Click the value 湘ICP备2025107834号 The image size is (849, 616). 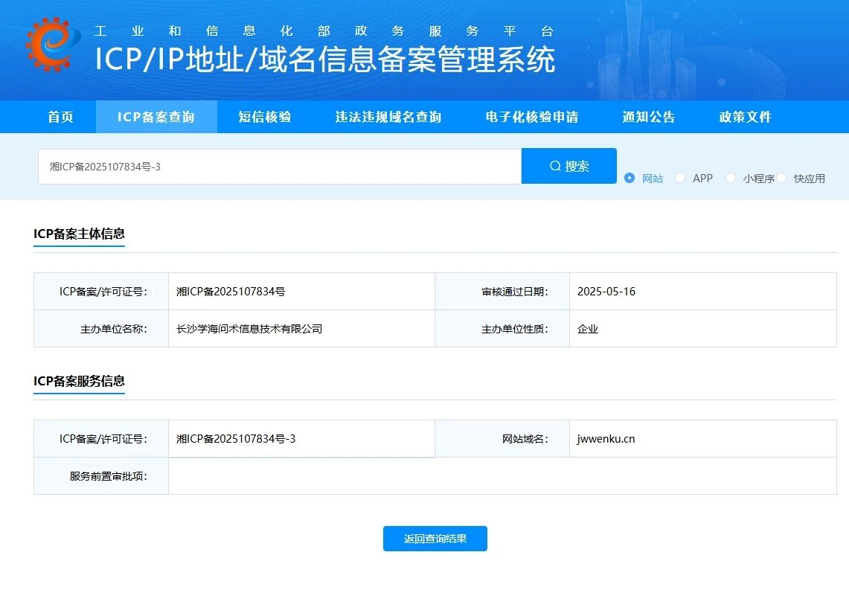[231, 292]
